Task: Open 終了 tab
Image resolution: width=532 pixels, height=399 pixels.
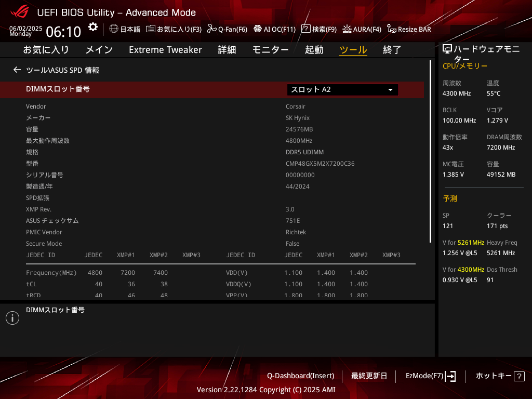Action: (392, 50)
